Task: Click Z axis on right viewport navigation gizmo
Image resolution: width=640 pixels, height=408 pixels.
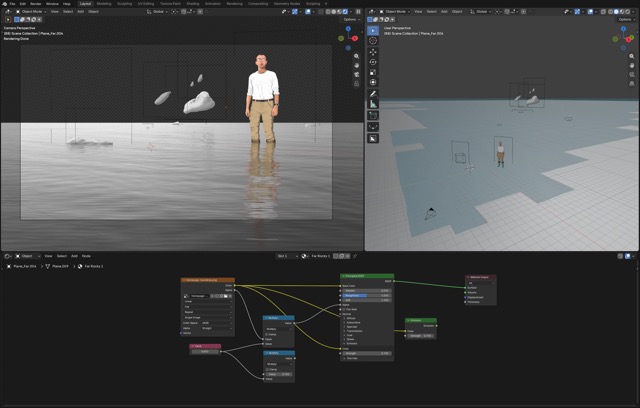Action: [x=623, y=29]
